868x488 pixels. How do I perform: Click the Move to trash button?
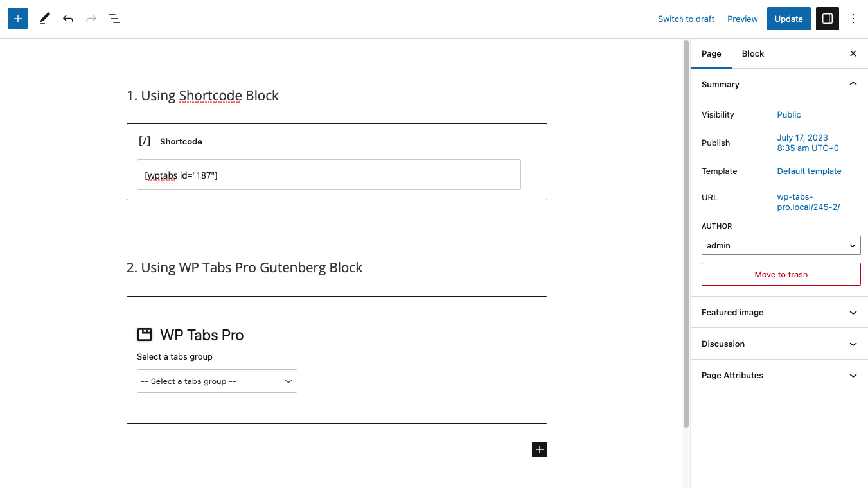pyautogui.click(x=781, y=274)
